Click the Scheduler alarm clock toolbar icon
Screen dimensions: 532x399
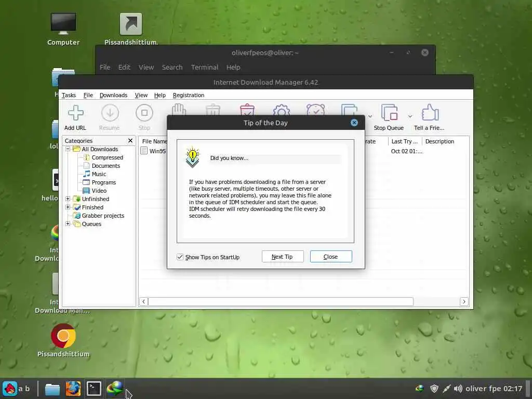click(315, 110)
